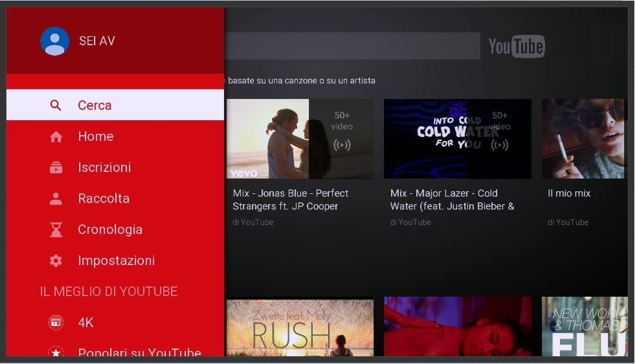
Task: Click the search text field
Action: 352,46
